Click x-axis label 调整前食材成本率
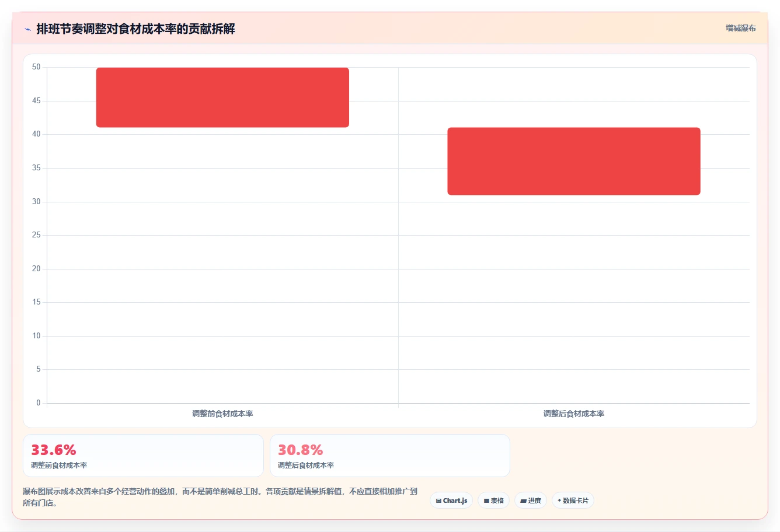Viewport: 780px width, 532px height. [x=222, y=414]
